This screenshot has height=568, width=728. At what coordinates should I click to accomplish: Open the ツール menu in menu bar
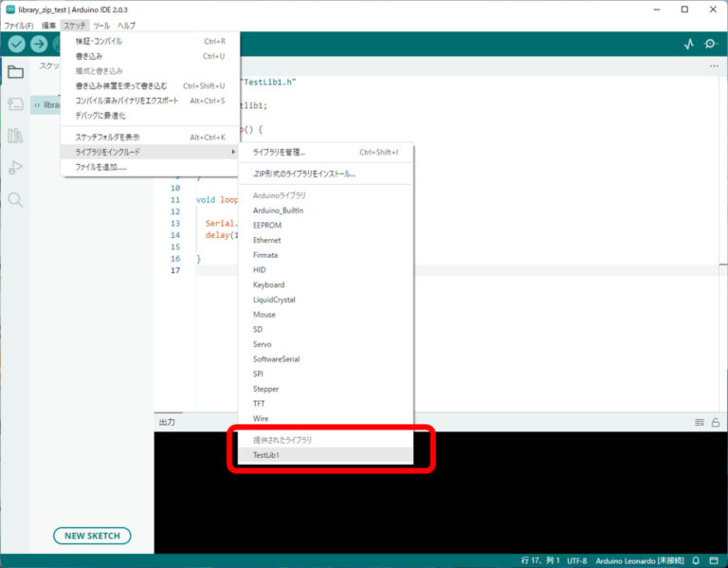[x=101, y=25]
